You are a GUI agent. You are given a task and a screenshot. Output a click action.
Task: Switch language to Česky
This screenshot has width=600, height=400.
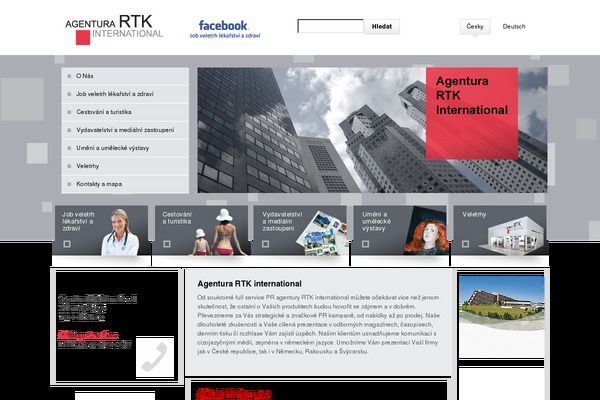click(475, 26)
